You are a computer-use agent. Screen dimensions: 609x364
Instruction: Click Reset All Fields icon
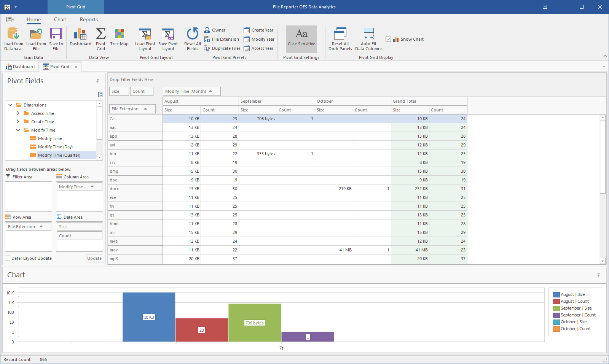pos(193,34)
